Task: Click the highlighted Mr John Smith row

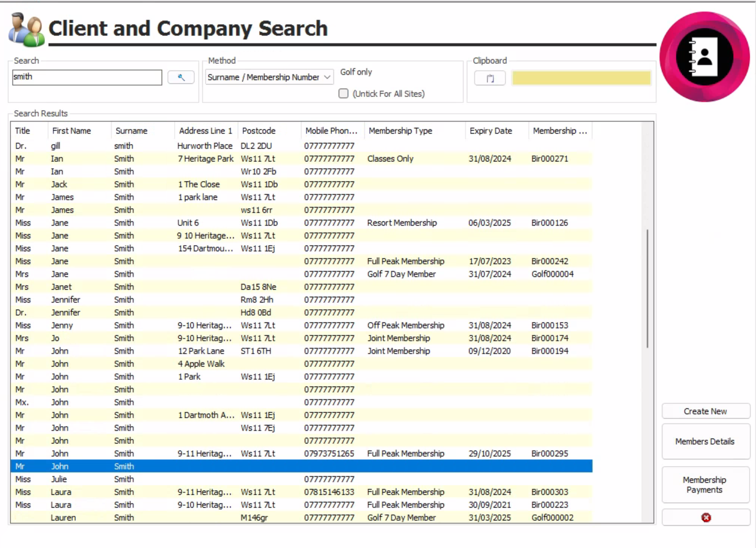Action: click(x=301, y=467)
